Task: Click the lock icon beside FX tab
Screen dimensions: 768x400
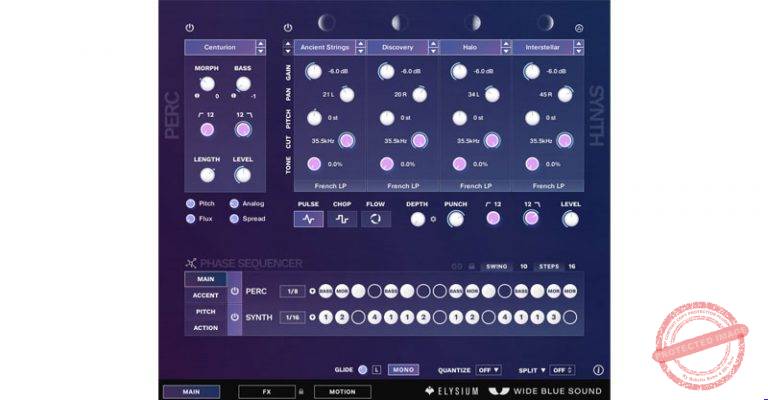Action: 301,392
